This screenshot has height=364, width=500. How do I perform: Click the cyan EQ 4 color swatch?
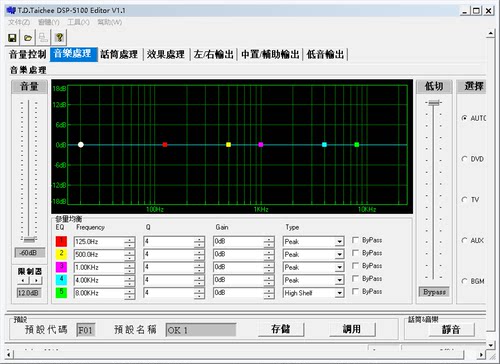click(61, 280)
